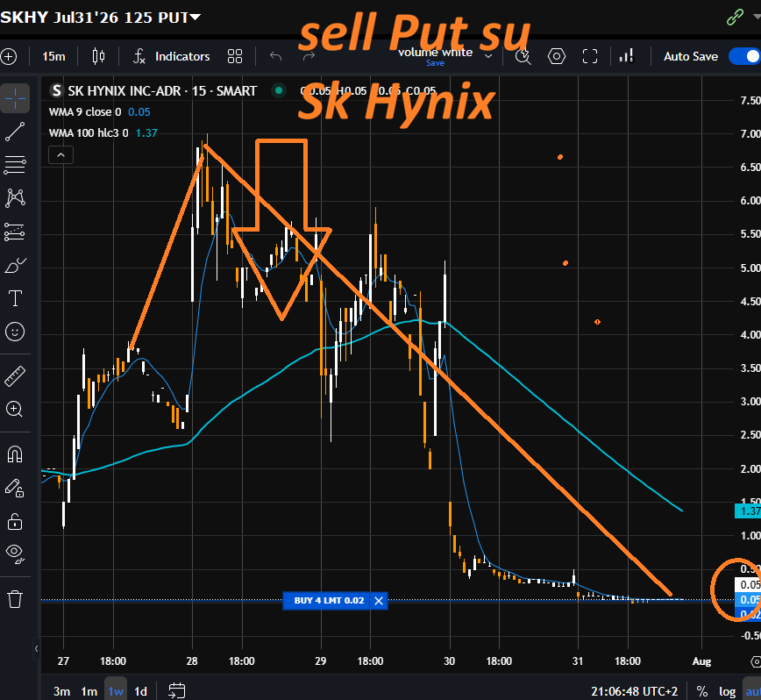Redo the last chart action
Image resolution: width=761 pixels, height=700 pixels.
coord(309,57)
